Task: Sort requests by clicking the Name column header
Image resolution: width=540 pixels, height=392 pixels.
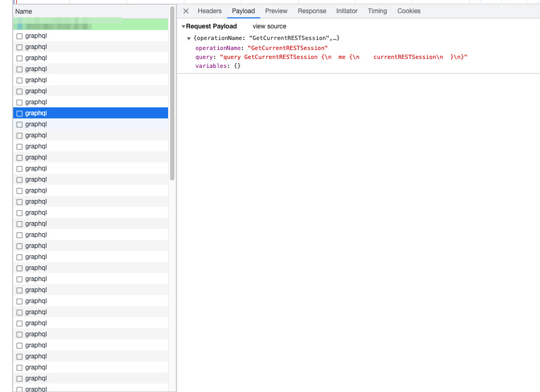Action: [23, 11]
